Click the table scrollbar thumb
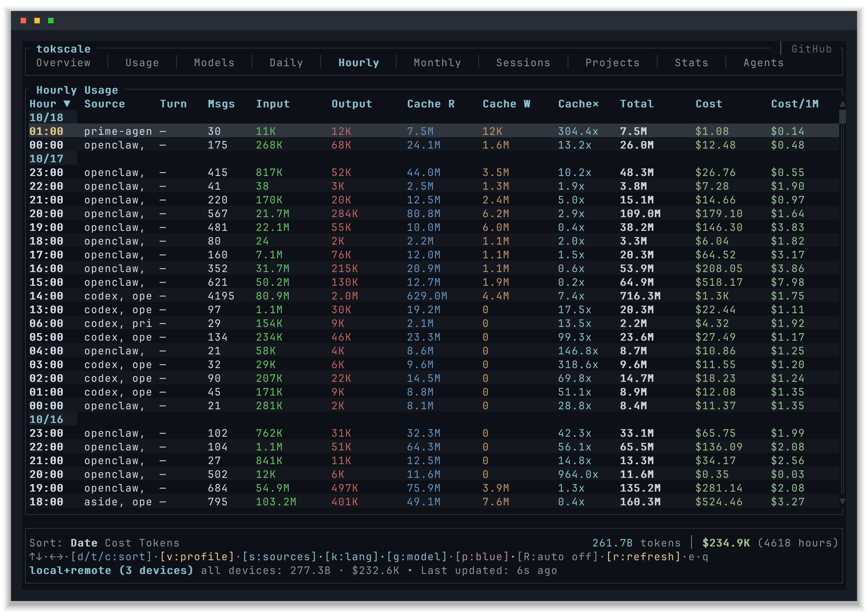This screenshot has height=612, width=868. pos(842,117)
